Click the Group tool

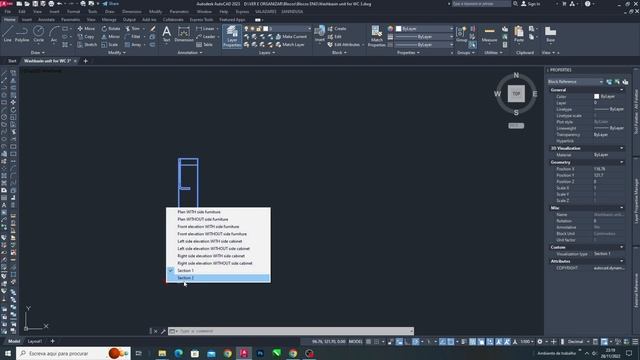[x=461, y=34]
